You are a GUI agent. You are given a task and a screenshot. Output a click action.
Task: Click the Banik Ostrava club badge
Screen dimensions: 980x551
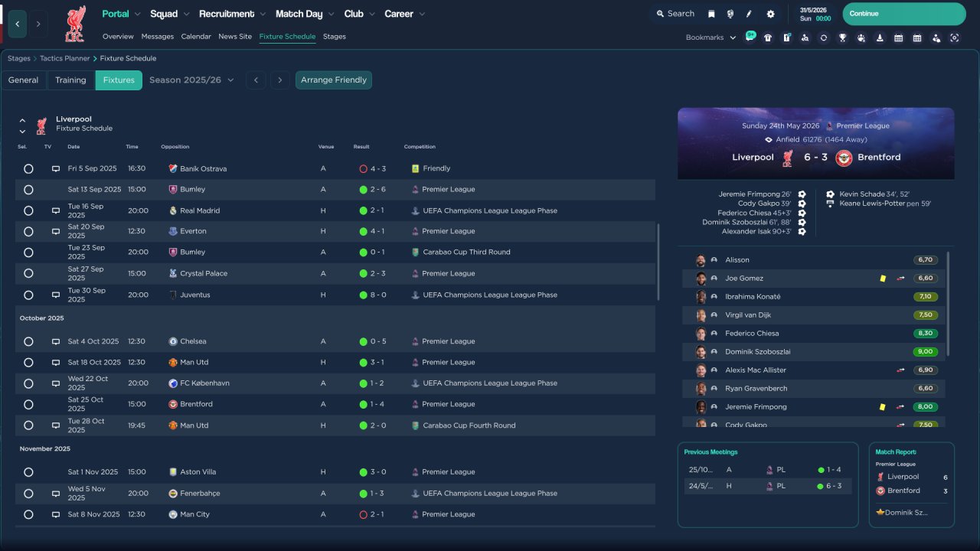pyautogui.click(x=173, y=168)
